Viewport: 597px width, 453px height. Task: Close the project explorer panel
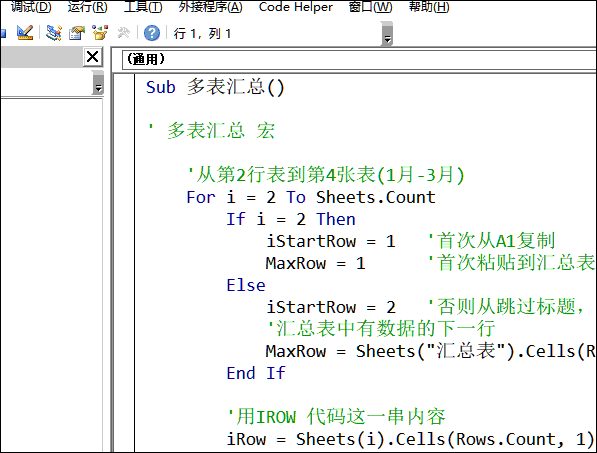pyautogui.click(x=93, y=57)
